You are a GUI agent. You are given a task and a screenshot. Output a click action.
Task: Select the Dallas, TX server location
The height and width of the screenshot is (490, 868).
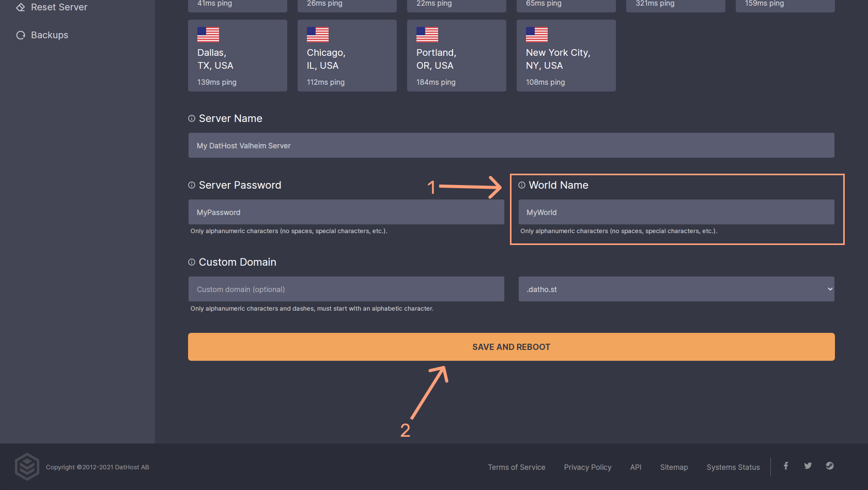click(x=238, y=56)
